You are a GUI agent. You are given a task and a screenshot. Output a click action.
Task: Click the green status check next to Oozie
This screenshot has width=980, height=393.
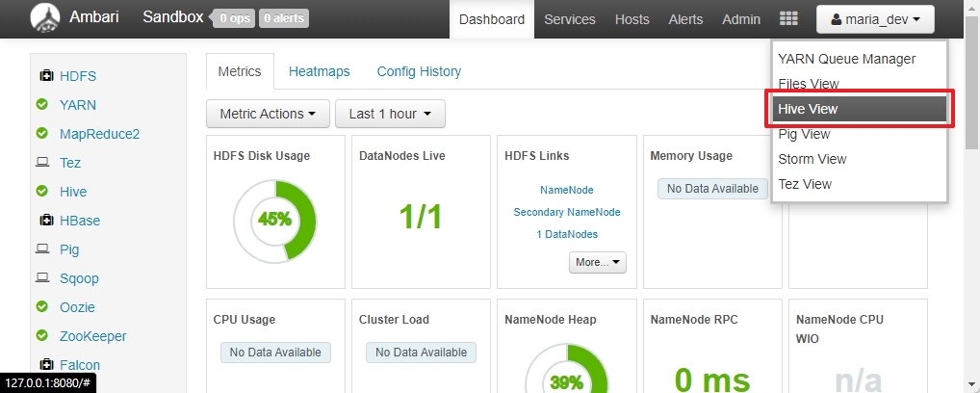tap(41, 306)
